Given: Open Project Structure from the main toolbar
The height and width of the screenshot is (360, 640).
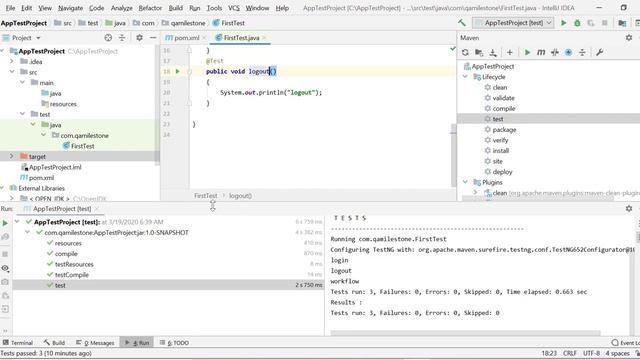Looking at the screenshot, I should [622, 23].
